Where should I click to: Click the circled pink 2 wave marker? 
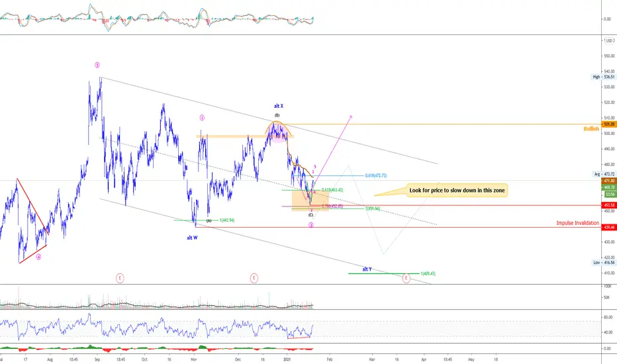[x=311, y=225]
